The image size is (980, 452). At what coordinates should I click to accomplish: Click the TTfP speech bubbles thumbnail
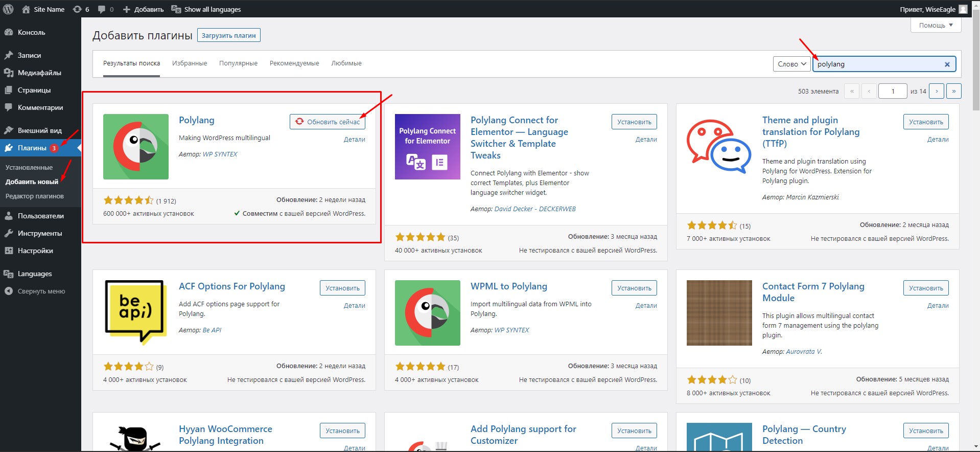[x=719, y=147]
